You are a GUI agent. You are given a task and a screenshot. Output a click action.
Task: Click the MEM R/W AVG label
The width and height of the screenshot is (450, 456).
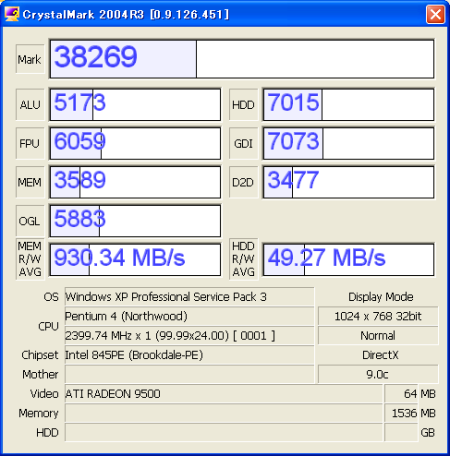pyautogui.click(x=30, y=259)
